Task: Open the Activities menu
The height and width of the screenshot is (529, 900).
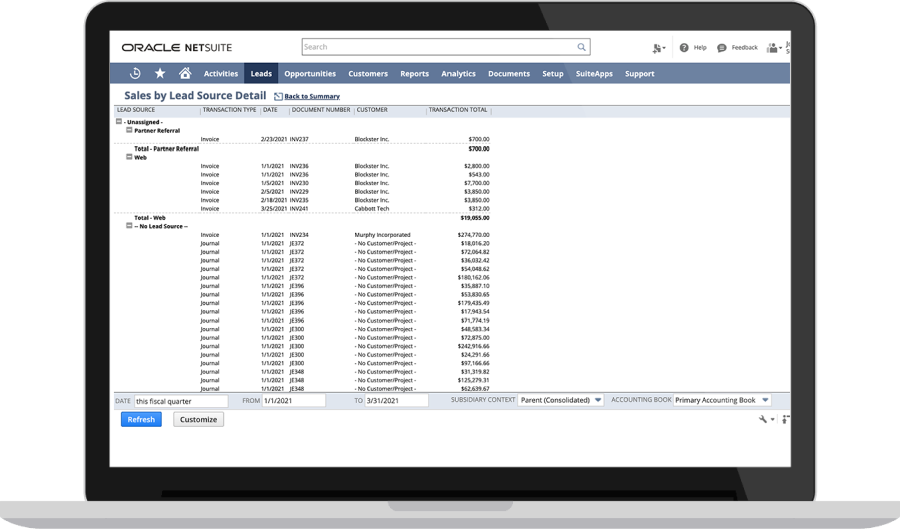Action: point(221,73)
